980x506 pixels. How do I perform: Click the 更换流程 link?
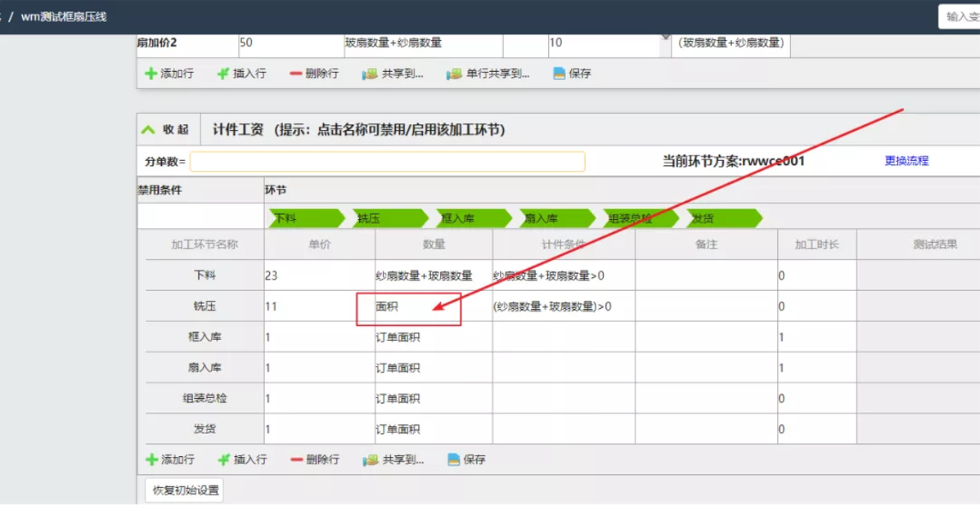[x=906, y=161]
